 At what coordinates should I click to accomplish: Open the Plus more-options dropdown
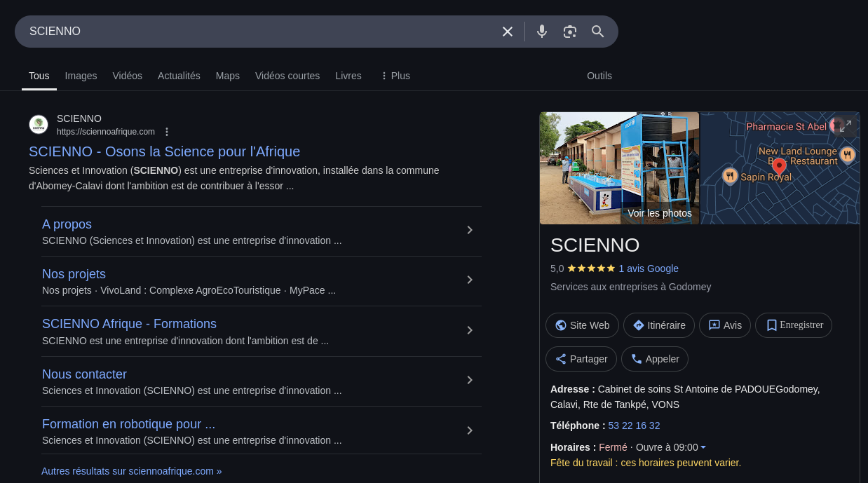point(395,76)
